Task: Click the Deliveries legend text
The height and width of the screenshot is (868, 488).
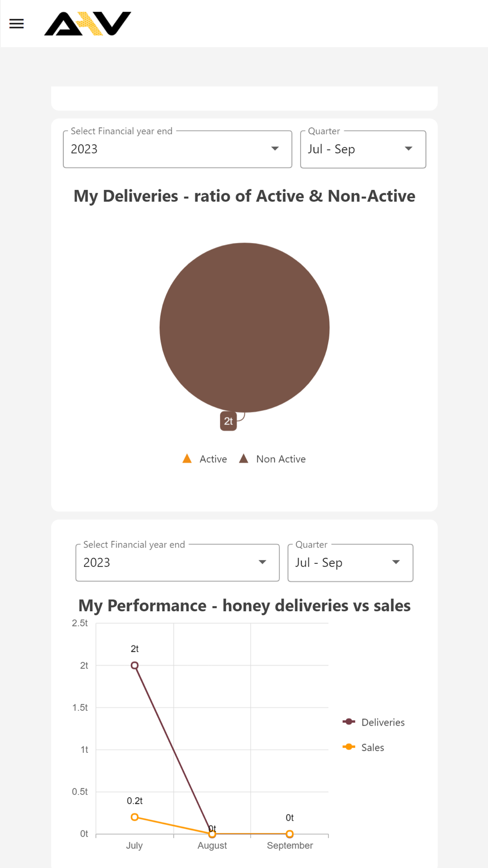Action: [383, 723]
